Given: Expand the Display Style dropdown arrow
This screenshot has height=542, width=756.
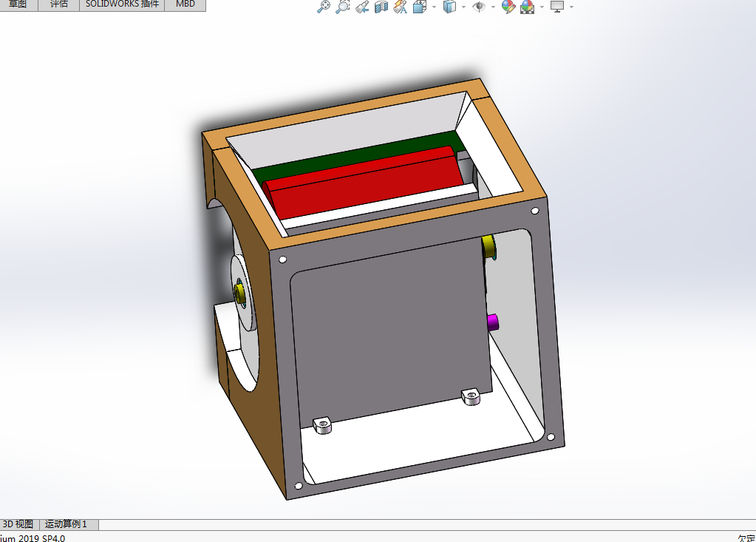Looking at the screenshot, I should tap(464, 7).
